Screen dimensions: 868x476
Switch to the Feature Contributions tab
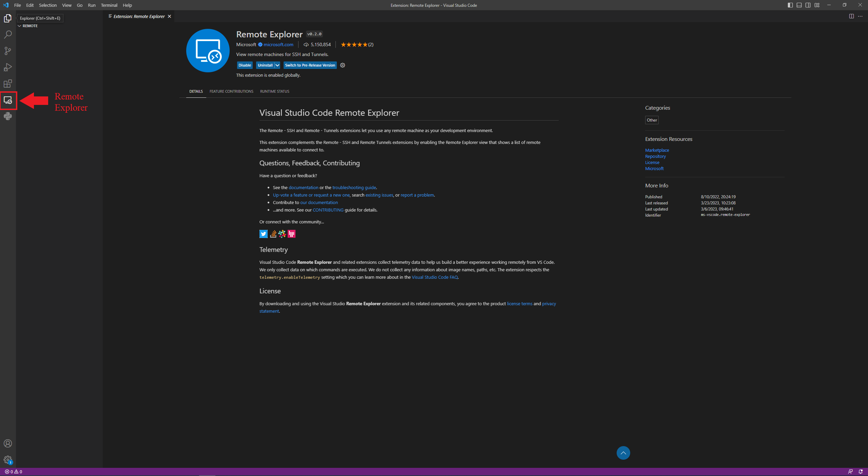[x=231, y=91]
